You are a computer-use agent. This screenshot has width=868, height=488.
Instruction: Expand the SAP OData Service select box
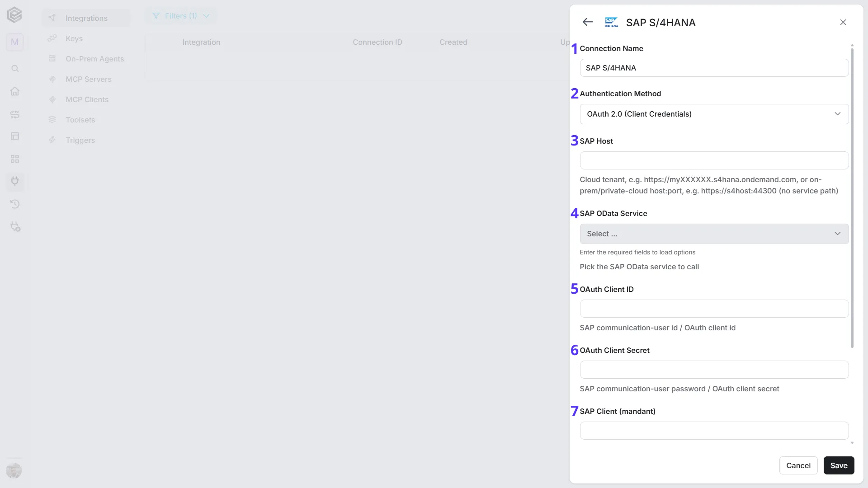tap(714, 234)
